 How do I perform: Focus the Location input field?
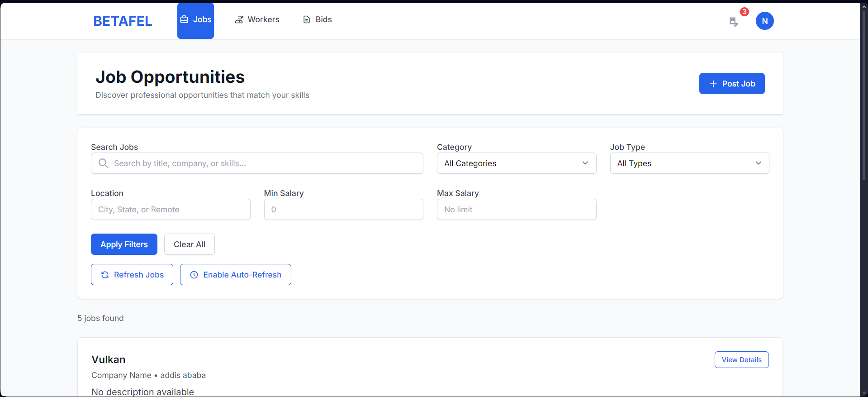pos(171,209)
